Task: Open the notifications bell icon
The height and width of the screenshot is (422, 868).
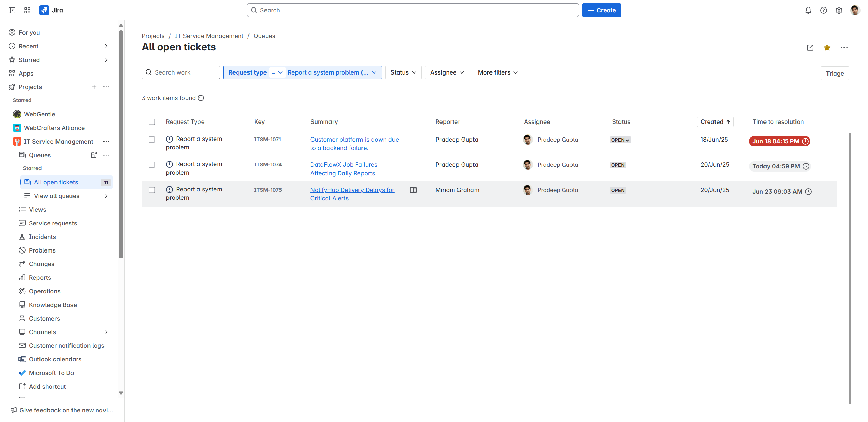Action: click(808, 10)
